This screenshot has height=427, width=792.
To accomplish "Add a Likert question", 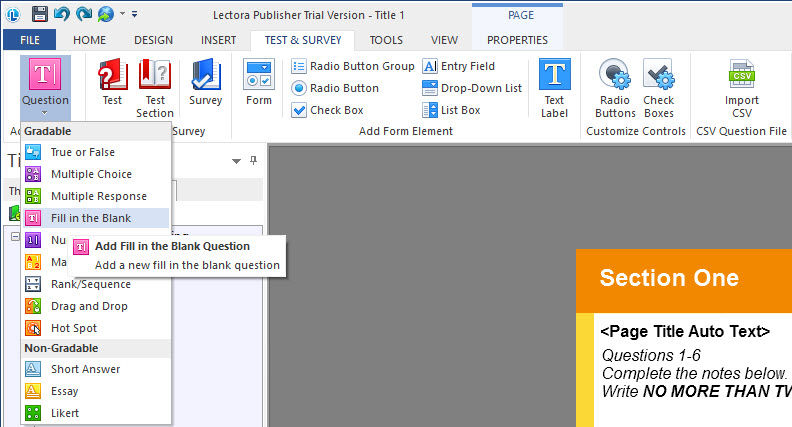I will pyautogui.click(x=96, y=413).
